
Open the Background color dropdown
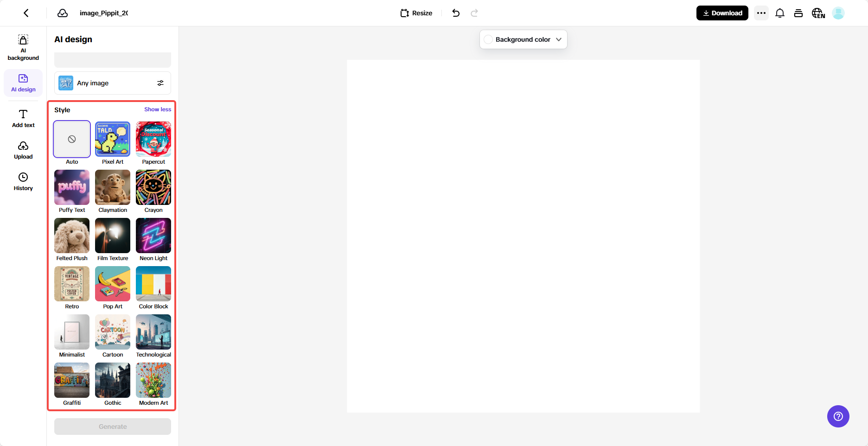pos(523,39)
